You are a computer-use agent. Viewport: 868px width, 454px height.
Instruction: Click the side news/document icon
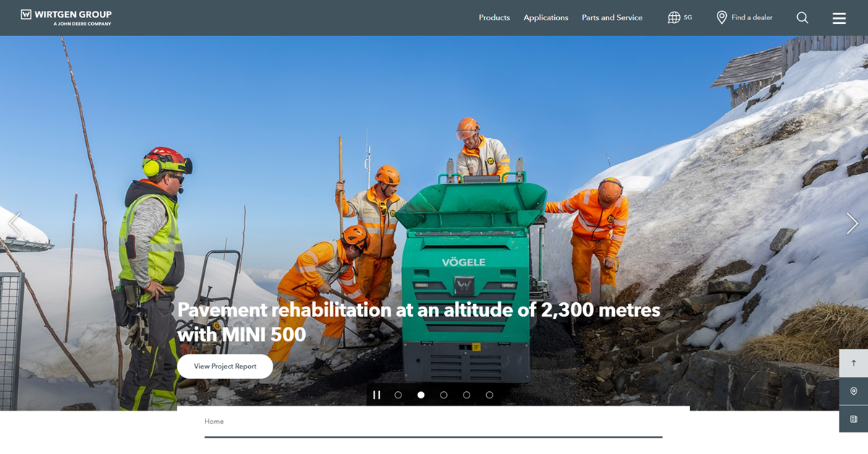pos(854,419)
